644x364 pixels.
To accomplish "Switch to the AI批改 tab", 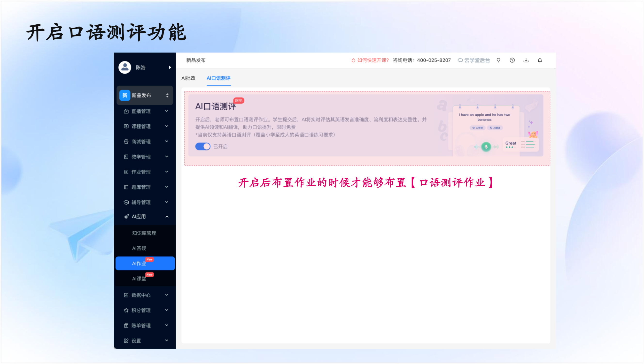I will tap(188, 78).
